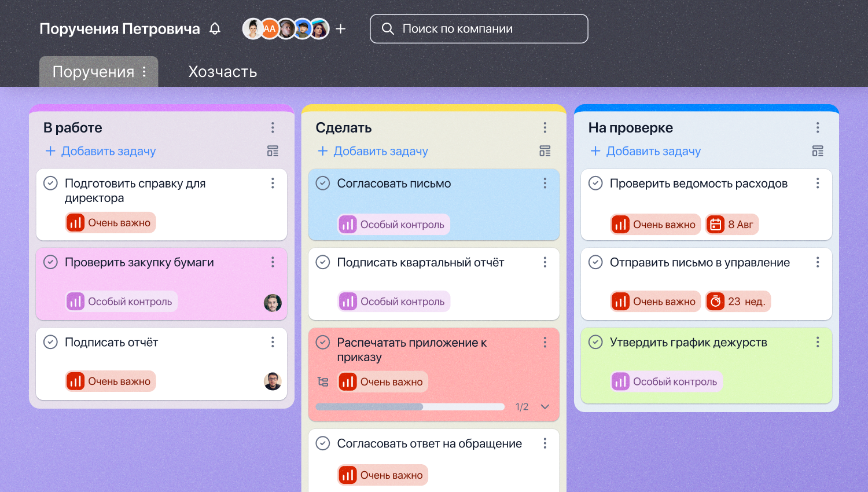
Task: Click the notification bell next to board title
Action: pyautogui.click(x=215, y=28)
